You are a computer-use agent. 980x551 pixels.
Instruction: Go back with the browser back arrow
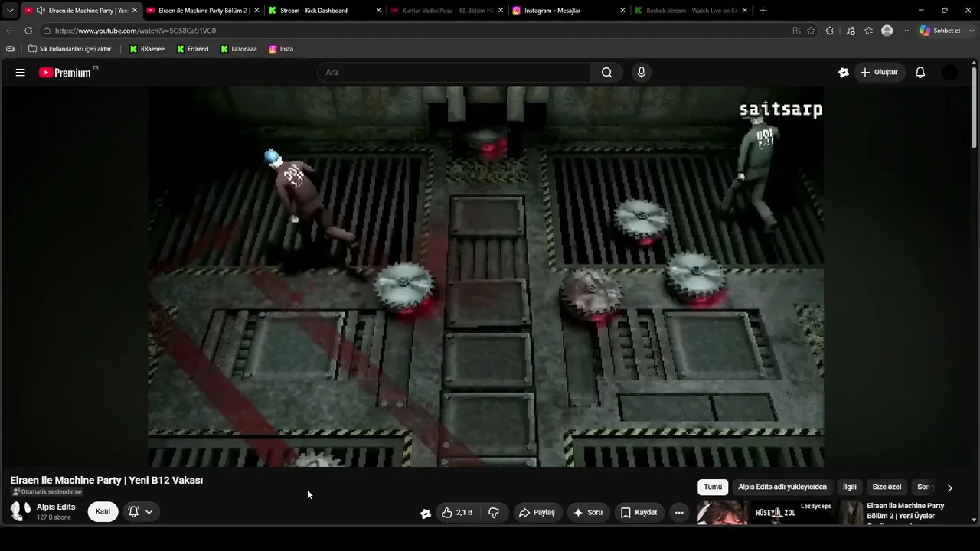10,31
